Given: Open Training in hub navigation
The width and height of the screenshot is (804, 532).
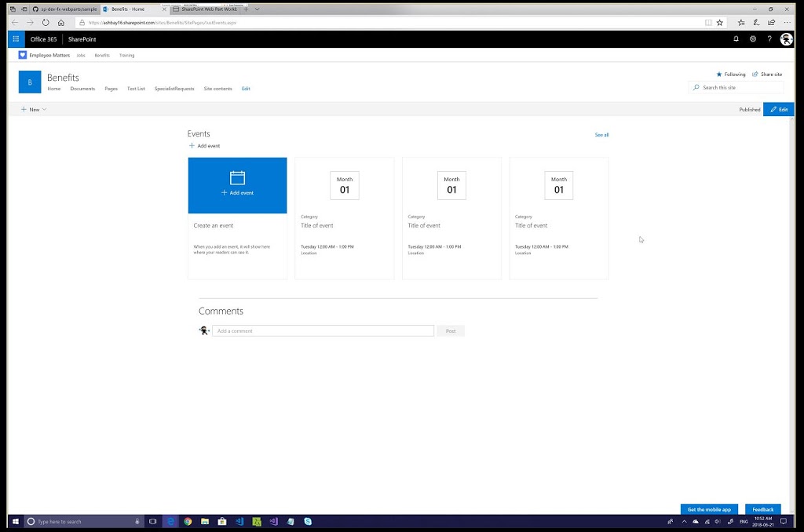Looking at the screenshot, I should click(x=126, y=55).
